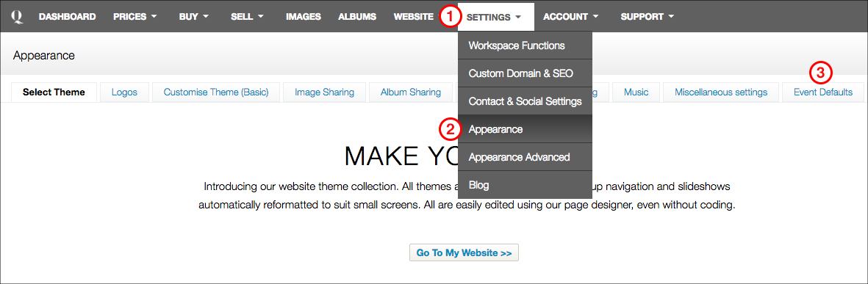Select Blog from the Settings menu
Viewport: 868px width, 284px height.
[525, 184]
